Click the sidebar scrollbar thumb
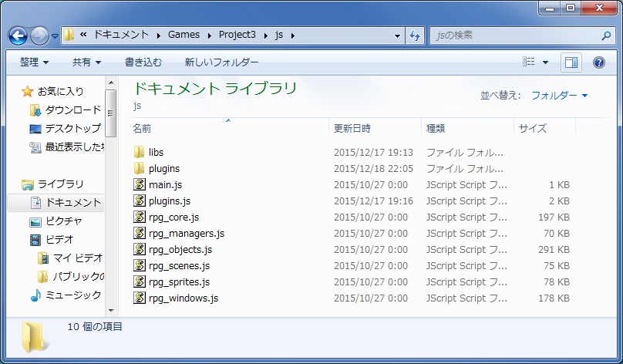Viewport: 623px width, 364px height. 111,113
